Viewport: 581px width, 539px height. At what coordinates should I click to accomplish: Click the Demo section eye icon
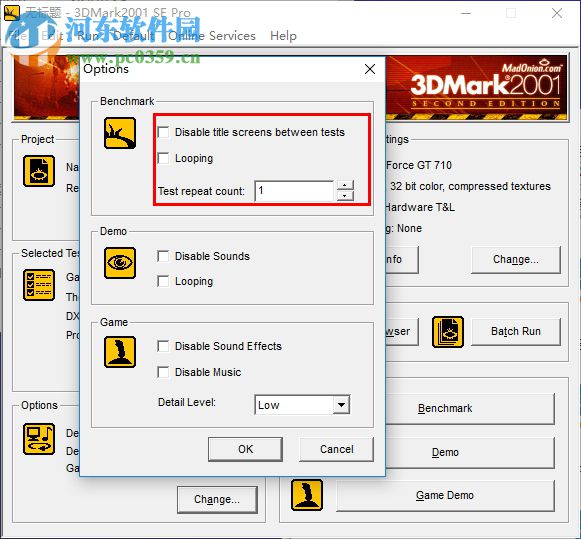[x=120, y=263]
